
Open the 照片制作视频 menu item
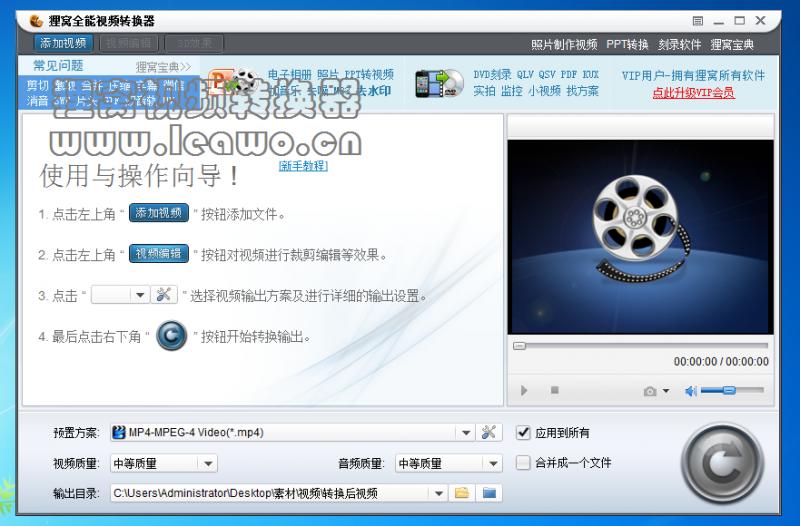pos(564,44)
